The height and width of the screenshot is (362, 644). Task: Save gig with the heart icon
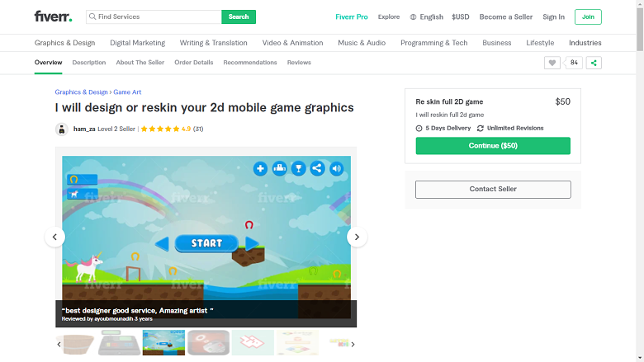552,63
